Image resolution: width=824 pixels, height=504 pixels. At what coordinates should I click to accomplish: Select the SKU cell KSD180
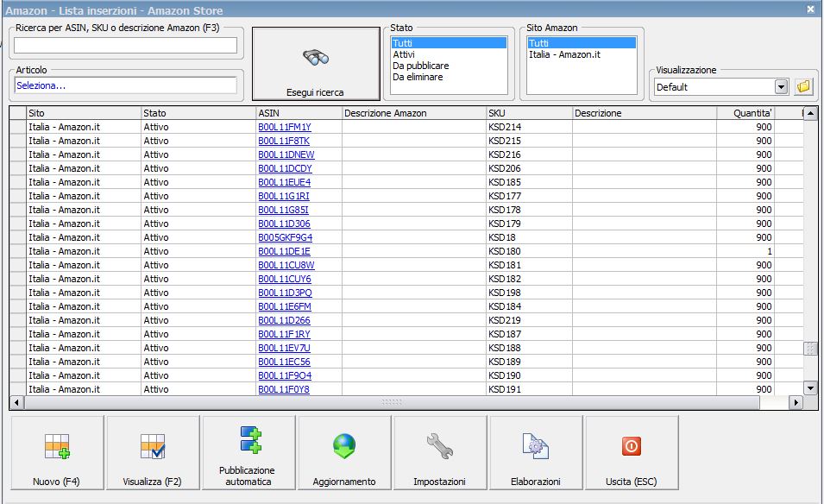tap(529, 251)
